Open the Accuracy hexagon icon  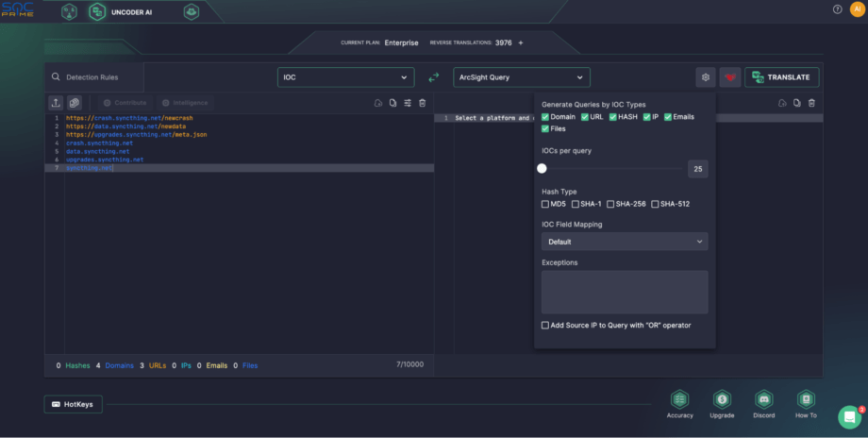(679, 399)
